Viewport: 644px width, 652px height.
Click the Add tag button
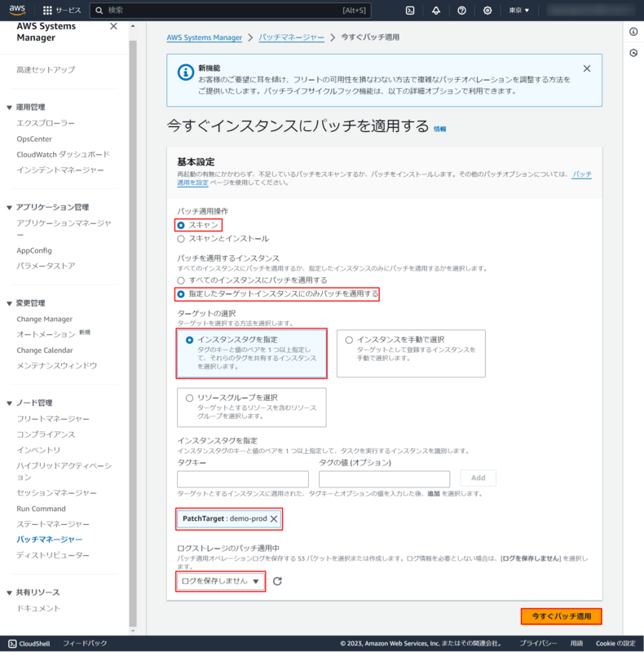pos(478,478)
